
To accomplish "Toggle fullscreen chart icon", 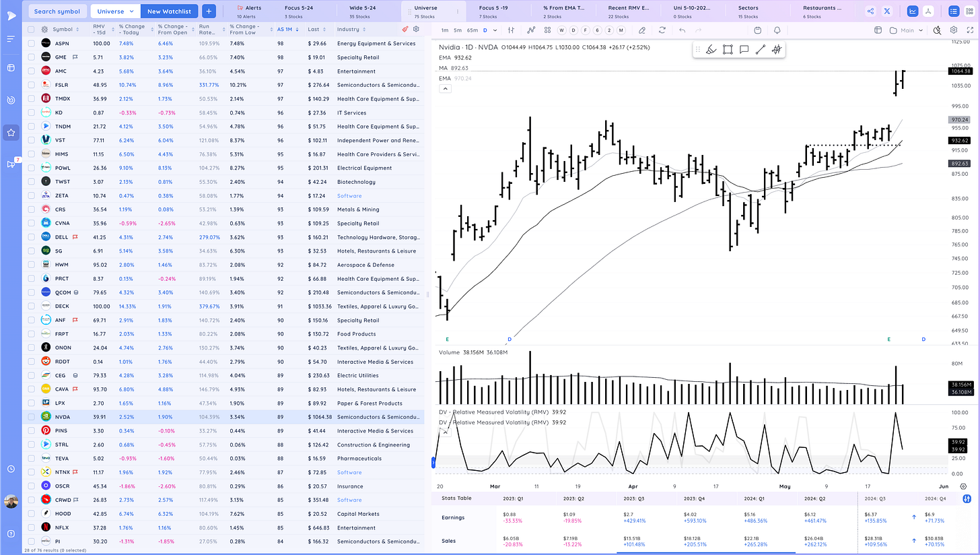I will [x=970, y=30].
